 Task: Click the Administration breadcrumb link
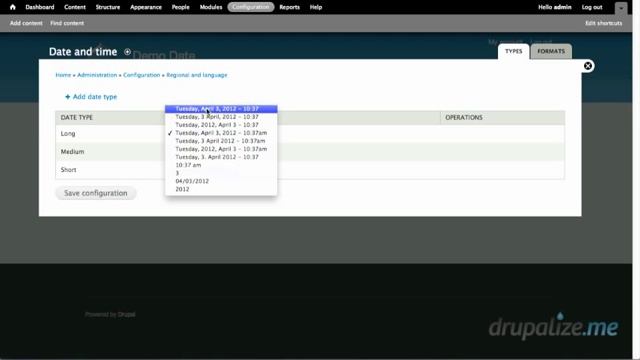point(97,75)
